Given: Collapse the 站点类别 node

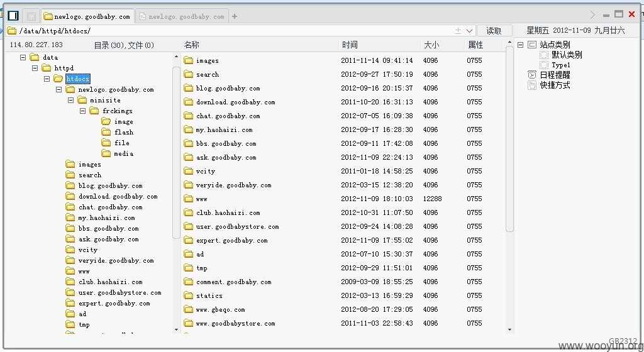Looking at the screenshot, I should pyautogui.click(x=520, y=45).
